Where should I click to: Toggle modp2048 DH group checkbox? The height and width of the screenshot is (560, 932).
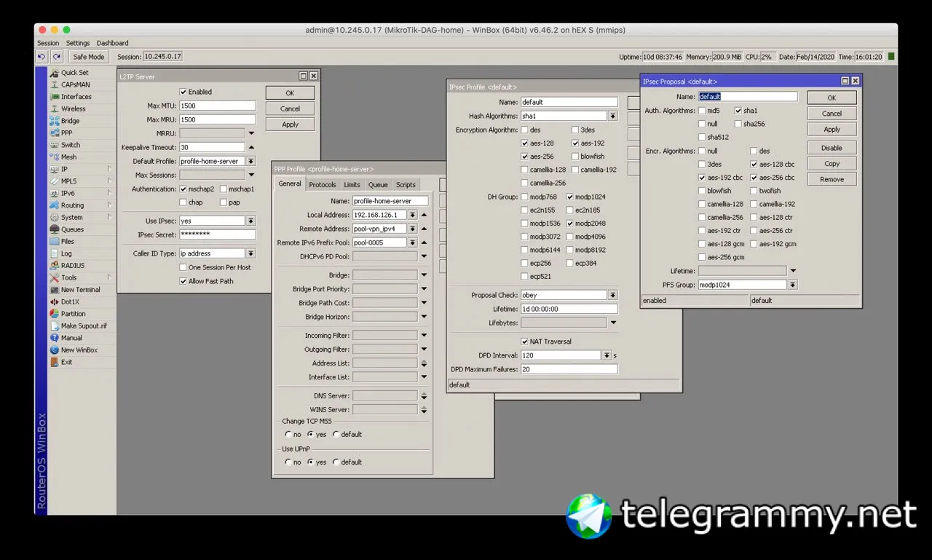tap(570, 224)
